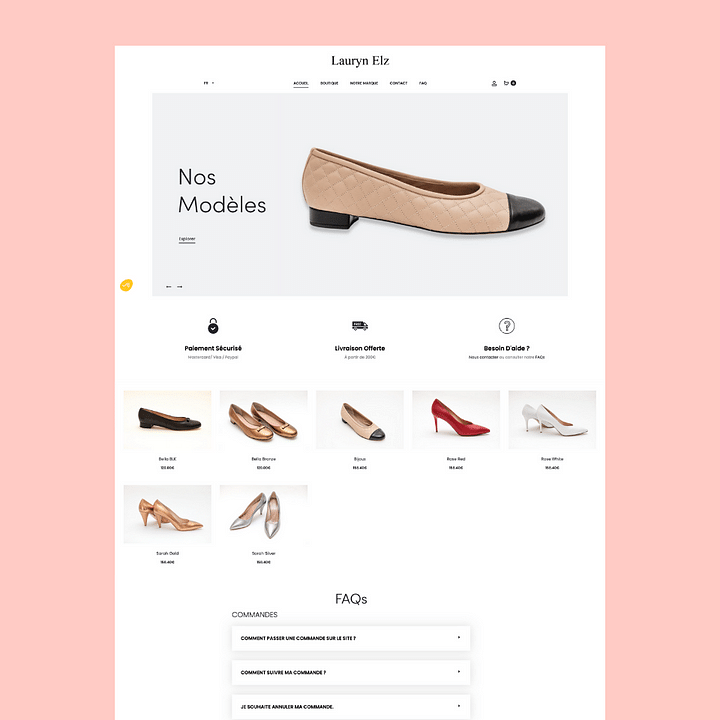Select the Bella Bronze flats product
The height and width of the screenshot is (720, 720).
point(264,420)
